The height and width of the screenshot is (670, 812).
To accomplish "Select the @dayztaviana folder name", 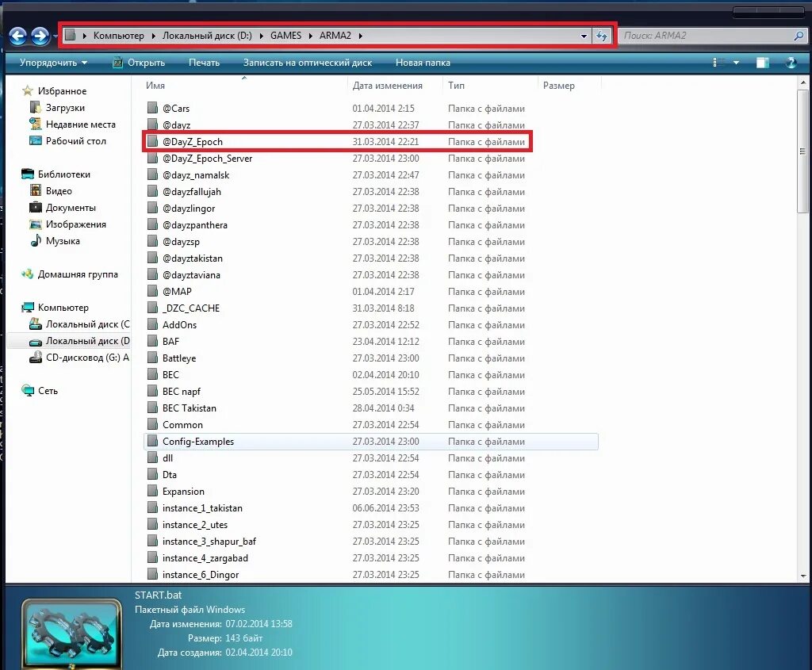I will coord(191,275).
